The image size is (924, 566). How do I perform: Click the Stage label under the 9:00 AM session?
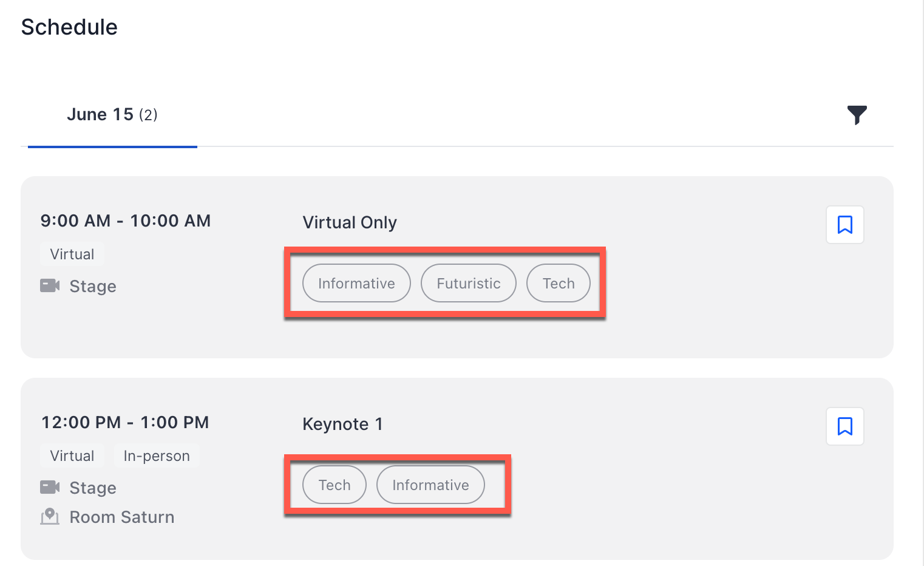[93, 286]
